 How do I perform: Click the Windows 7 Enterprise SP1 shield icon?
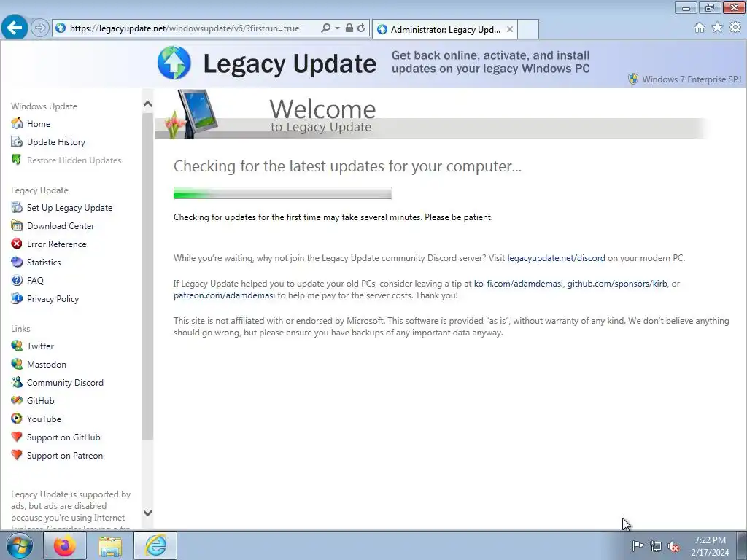pyautogui.click(x=633, y=79)
